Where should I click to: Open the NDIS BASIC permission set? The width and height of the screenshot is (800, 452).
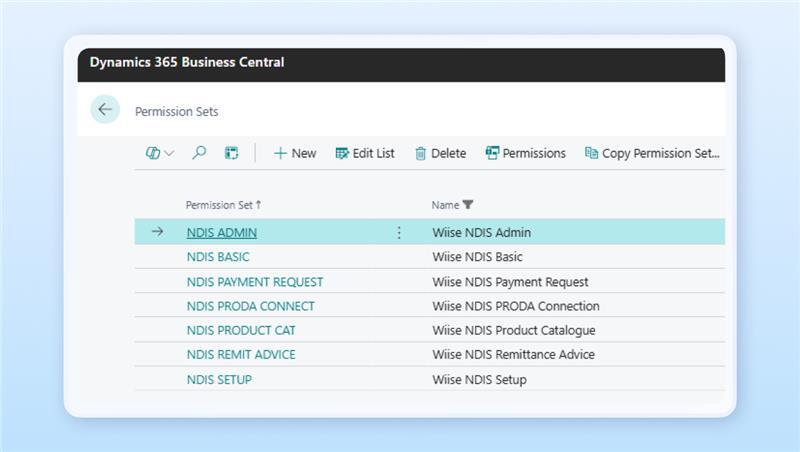[x=218, y=257]
